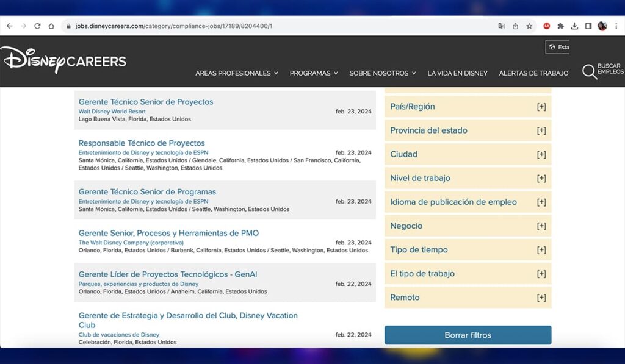Open the browser home page
This screenshot has width=625, height=364.
(x=51, y=26)
